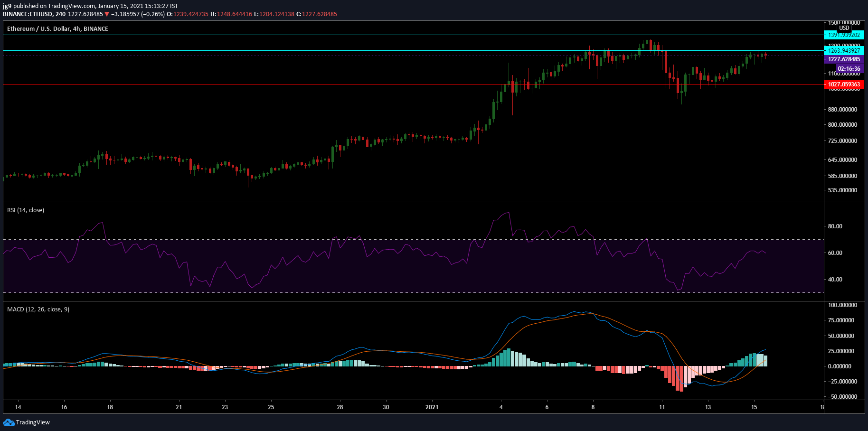Open the RSI (14, close) indicator label

pyautogui.click(x=26, y=210)
